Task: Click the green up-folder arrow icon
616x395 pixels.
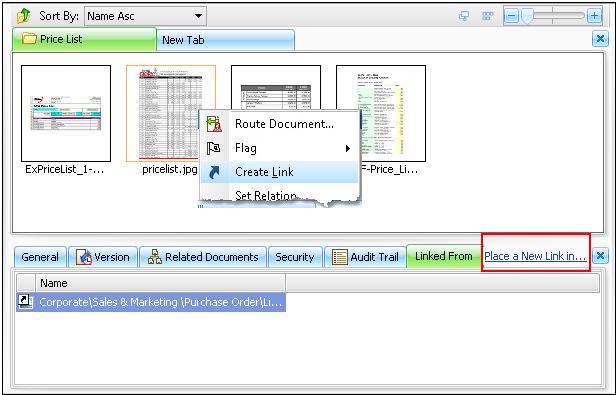Action: pyautogui.click(x=24, y=16)
